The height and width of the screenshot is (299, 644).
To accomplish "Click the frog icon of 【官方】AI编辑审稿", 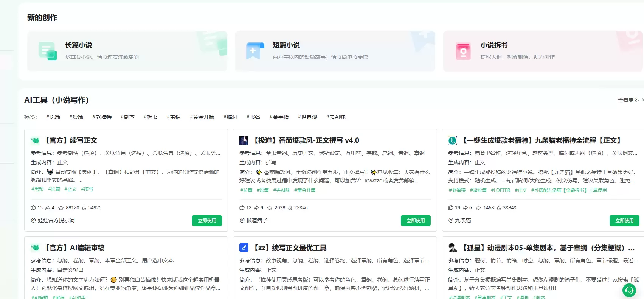I will (x=35, y=248).
